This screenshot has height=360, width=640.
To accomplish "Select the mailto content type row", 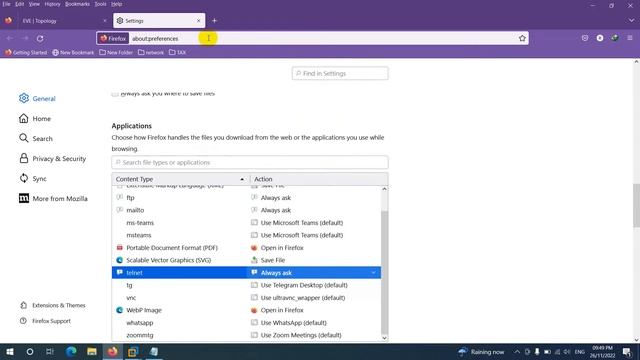I will tap(246, 210).
